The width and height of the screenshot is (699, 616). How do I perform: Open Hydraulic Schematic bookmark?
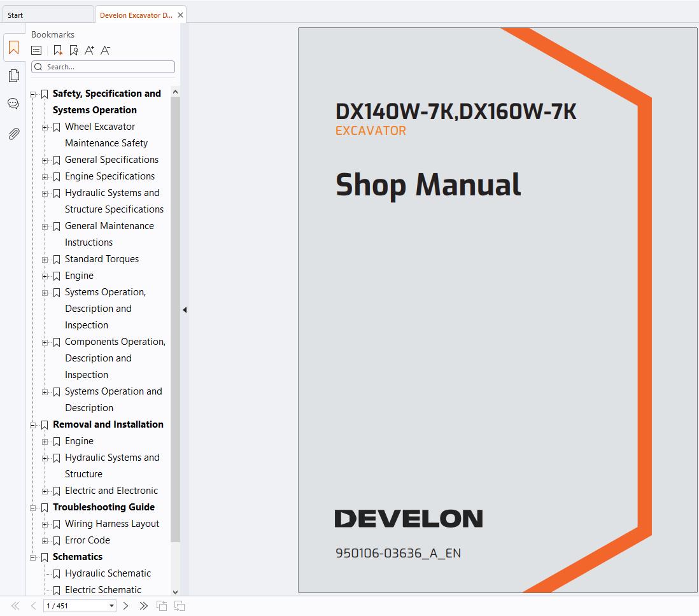[x=108, y=573]
